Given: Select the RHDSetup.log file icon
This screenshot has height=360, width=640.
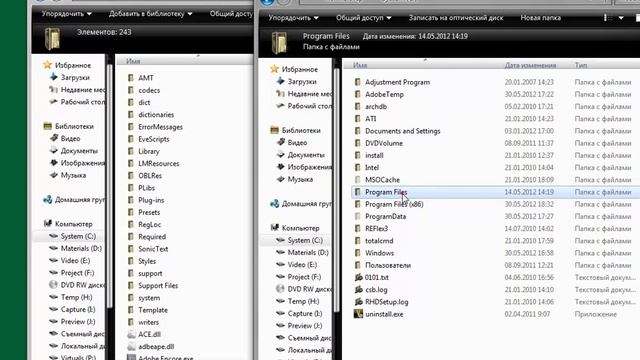Looking at the screenshot, I should click(358, 302).
